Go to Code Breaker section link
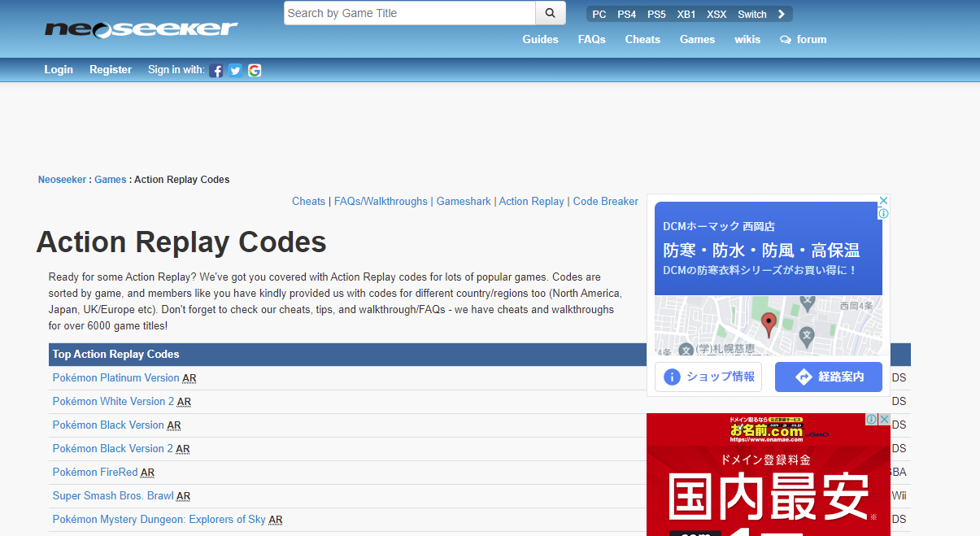Screen dimensions: 980x536 pos(605,202)
